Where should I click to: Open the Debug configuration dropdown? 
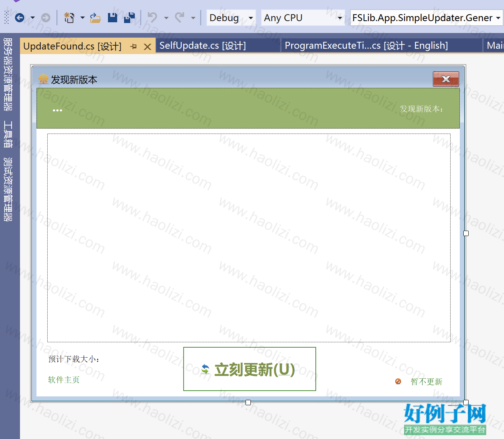(x=231, y=18)
